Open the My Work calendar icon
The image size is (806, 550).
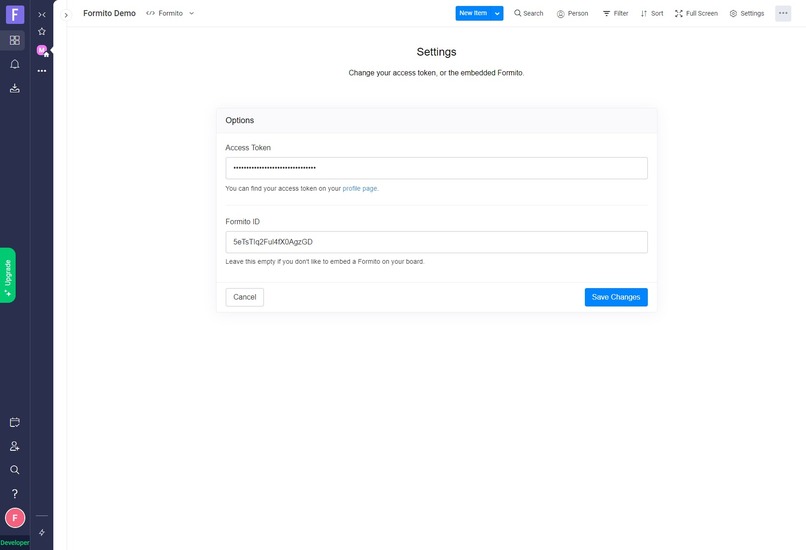15,423
